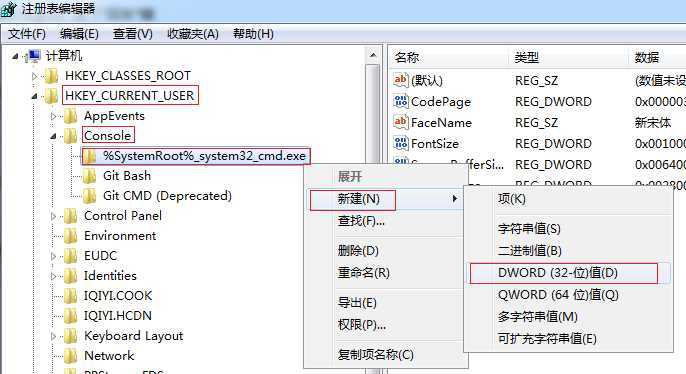This screenshot has width=686, height=374.
Task: Click the Network folder icon
Action: [x=70, y=356]
